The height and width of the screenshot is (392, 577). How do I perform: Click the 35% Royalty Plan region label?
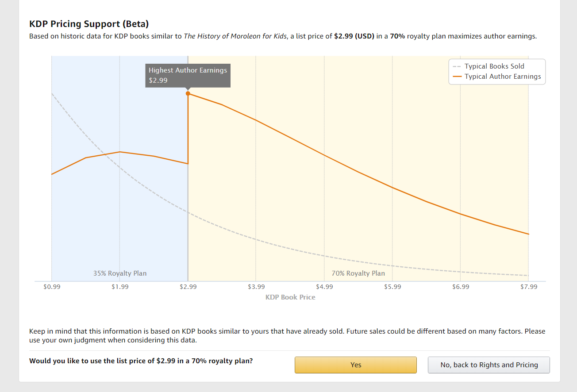click(120, 273)
